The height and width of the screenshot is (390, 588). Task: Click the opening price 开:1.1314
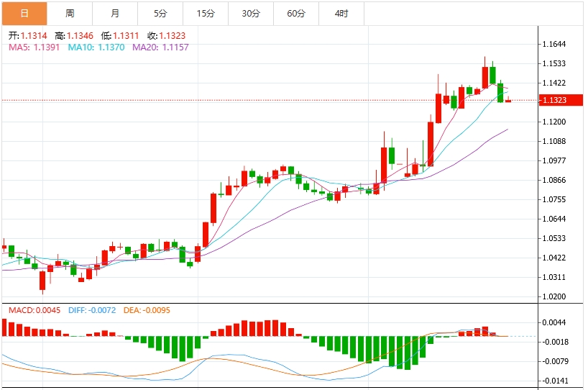pyautogui.click(x=28, y=36)
